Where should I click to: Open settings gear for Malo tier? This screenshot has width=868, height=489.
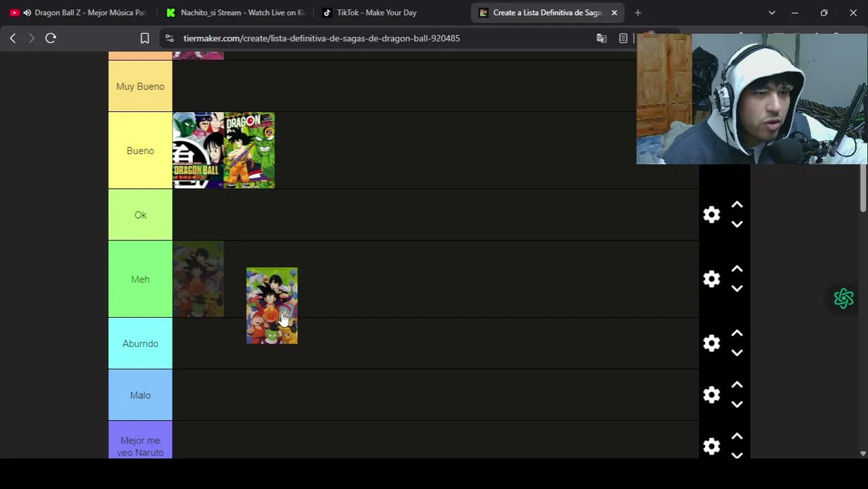711,395
